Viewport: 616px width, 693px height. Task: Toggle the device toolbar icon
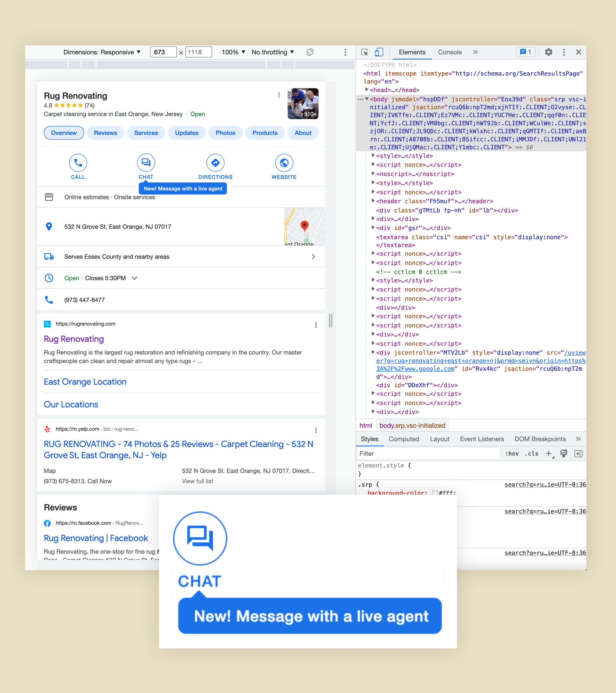click(379, 52)
